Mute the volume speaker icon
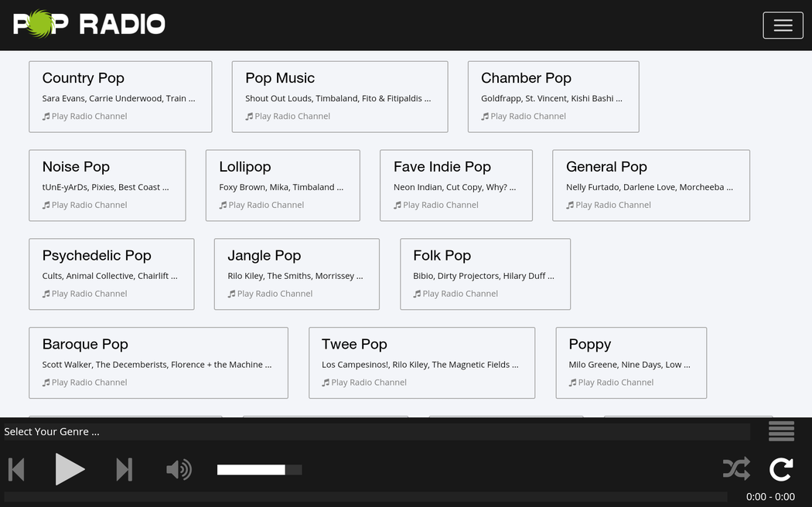 pyautogui.click(x=179, y=469)
